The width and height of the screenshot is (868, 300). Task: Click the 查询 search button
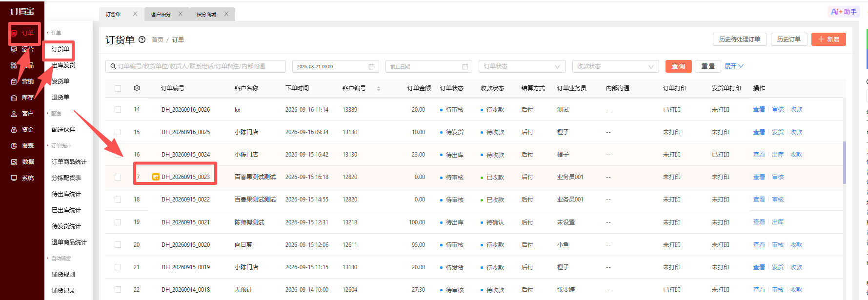[678, 66]
